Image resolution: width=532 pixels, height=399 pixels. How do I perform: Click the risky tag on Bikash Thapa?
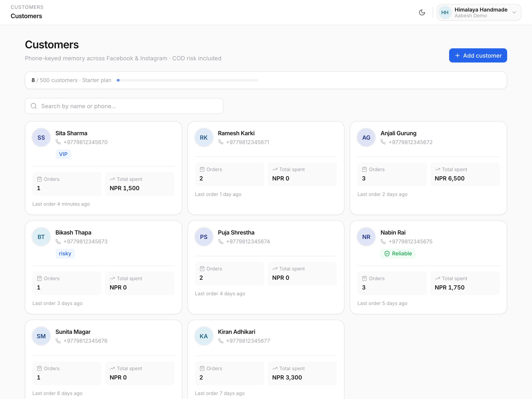point(65,254)
